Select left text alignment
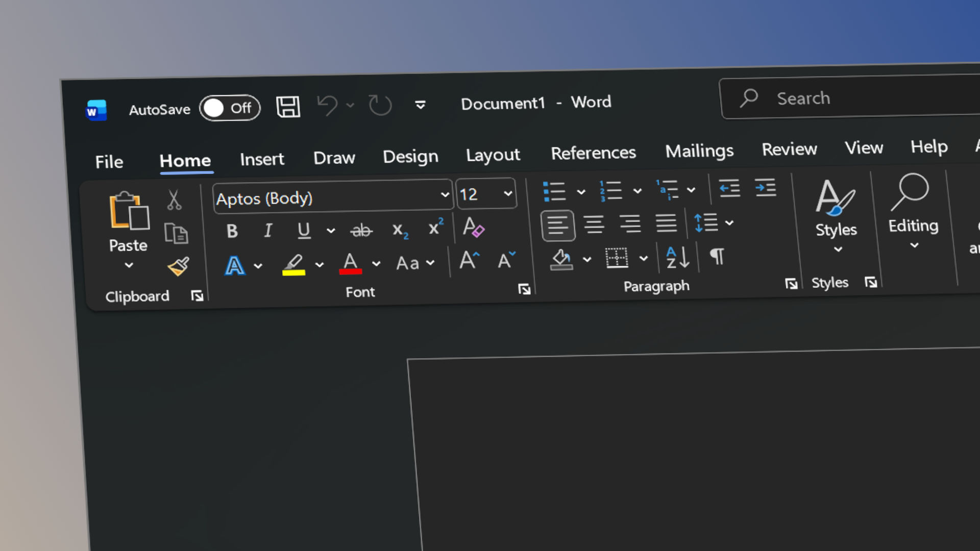 pos(558,225)
